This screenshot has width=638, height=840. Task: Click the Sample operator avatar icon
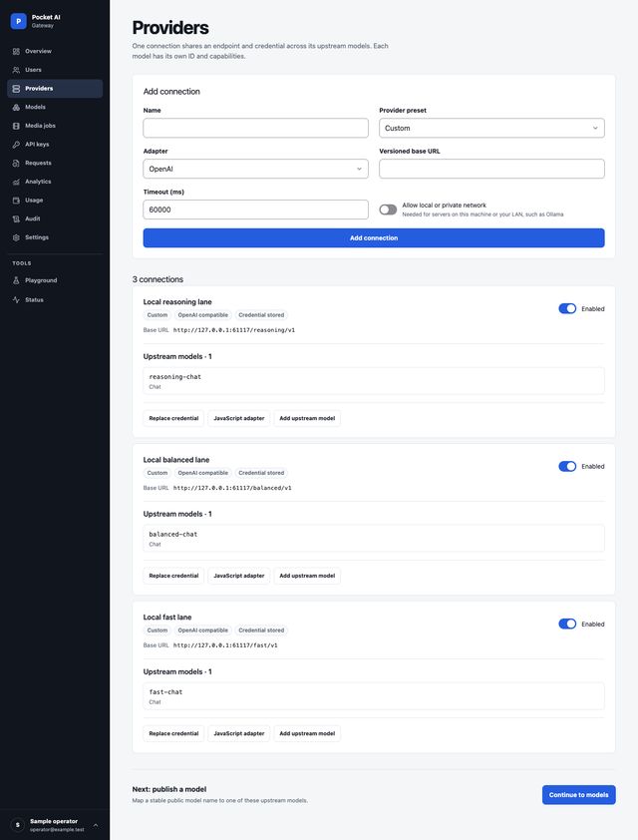click(x=18, y=825)
